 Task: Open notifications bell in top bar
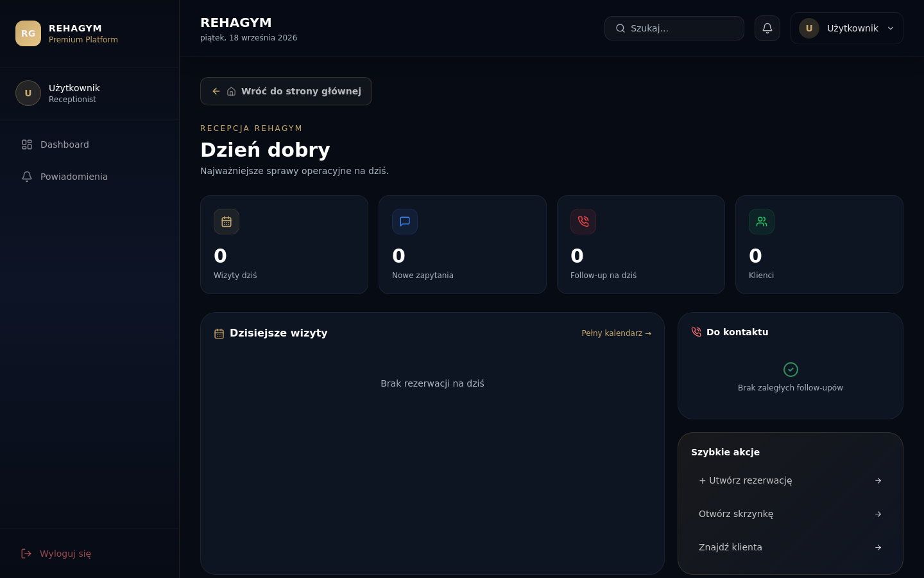[767, 28]
